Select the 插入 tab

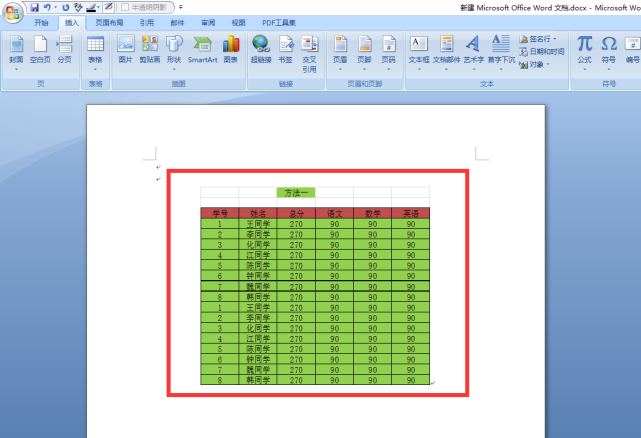[x=72, y=23]
